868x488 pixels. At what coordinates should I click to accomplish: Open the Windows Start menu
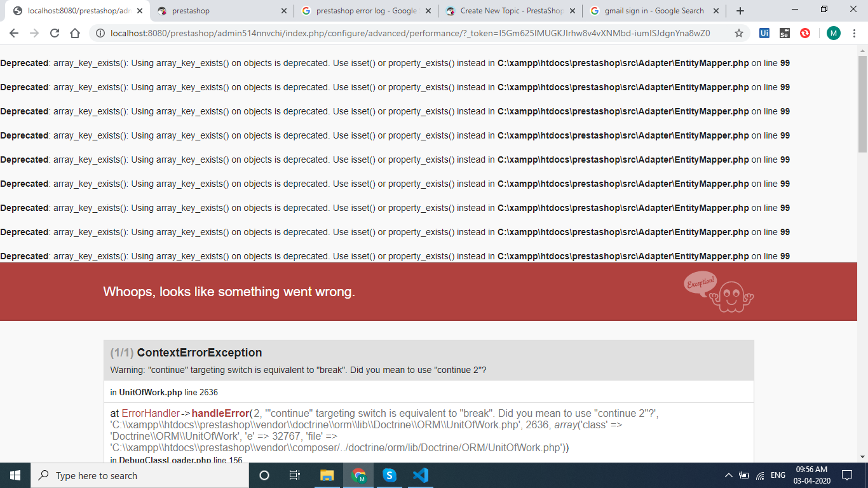pyautogui.click(x=15, y=475)
